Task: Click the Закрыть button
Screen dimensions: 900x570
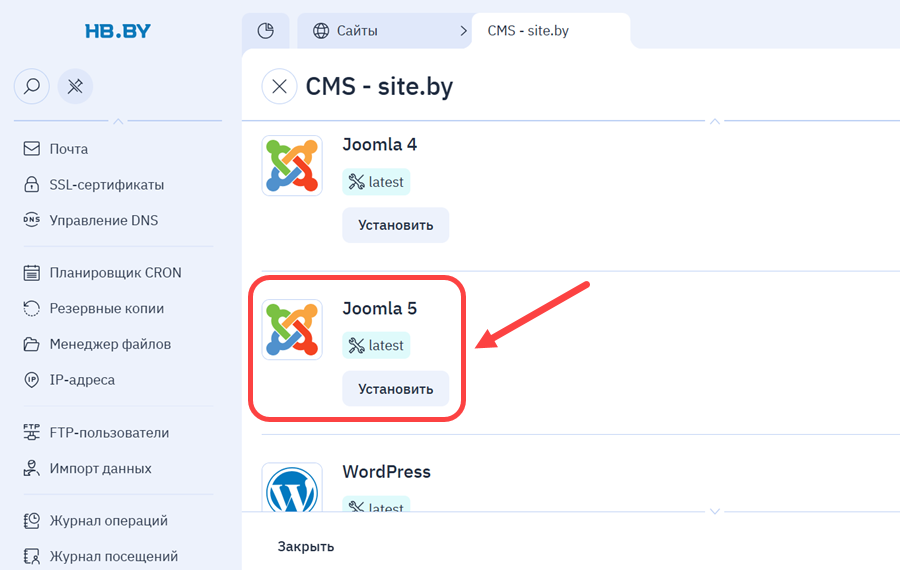Action: point(306,546)
